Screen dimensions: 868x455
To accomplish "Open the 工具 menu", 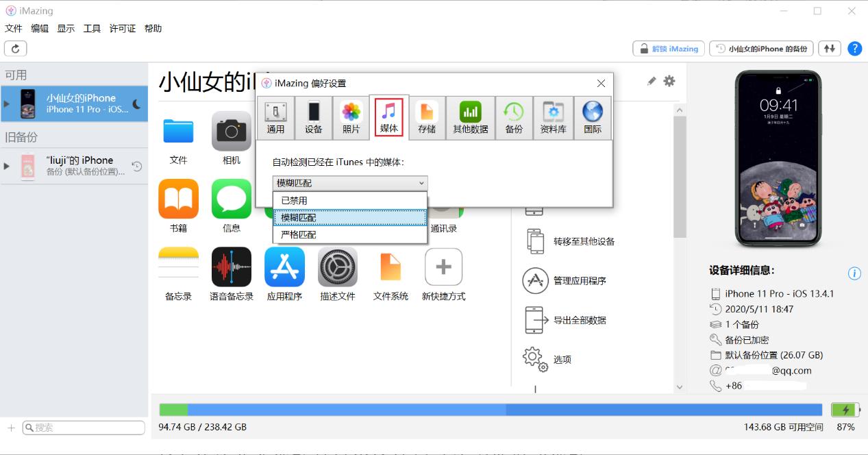I will [91, 28].
